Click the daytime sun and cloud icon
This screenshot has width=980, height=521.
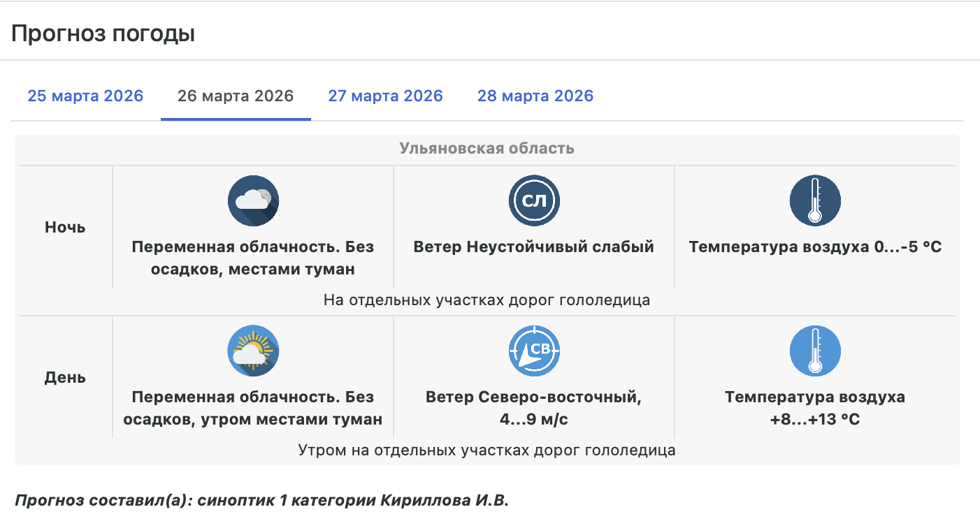coord(253,351)
